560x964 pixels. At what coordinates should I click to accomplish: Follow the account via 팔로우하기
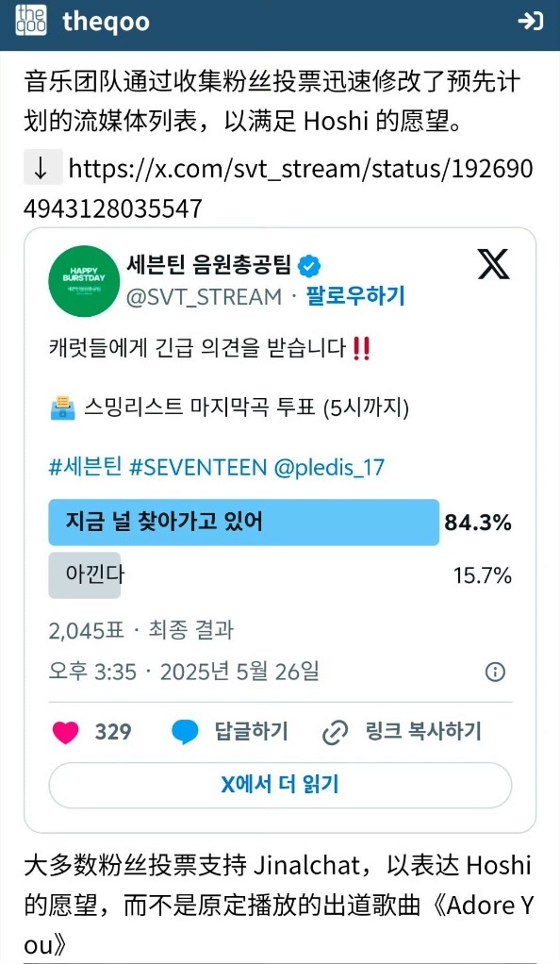click(x=356, y=296)
